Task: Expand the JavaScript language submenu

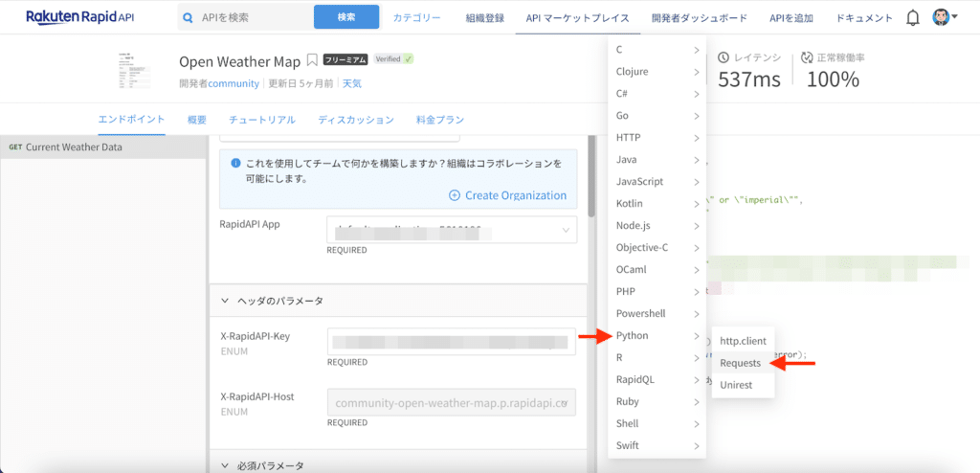Action: [x=657, y=182]
